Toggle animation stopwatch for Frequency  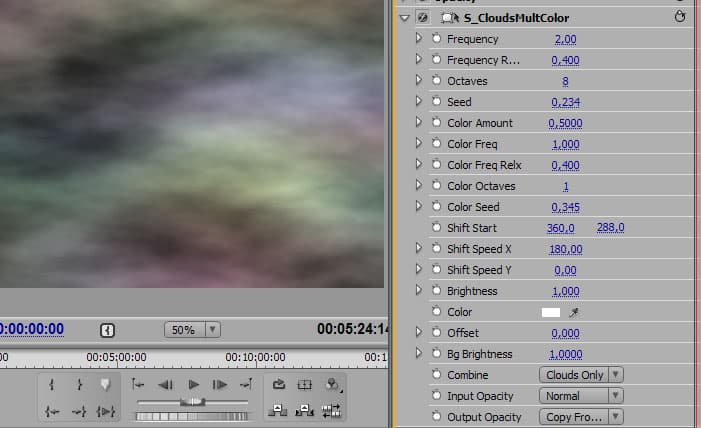(x=436, y=38)
